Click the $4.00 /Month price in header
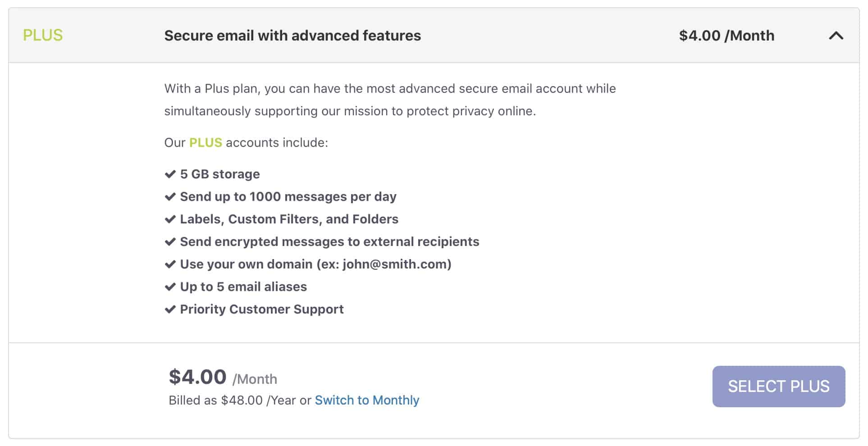This screenshot has width=868, height=446. 726,36
